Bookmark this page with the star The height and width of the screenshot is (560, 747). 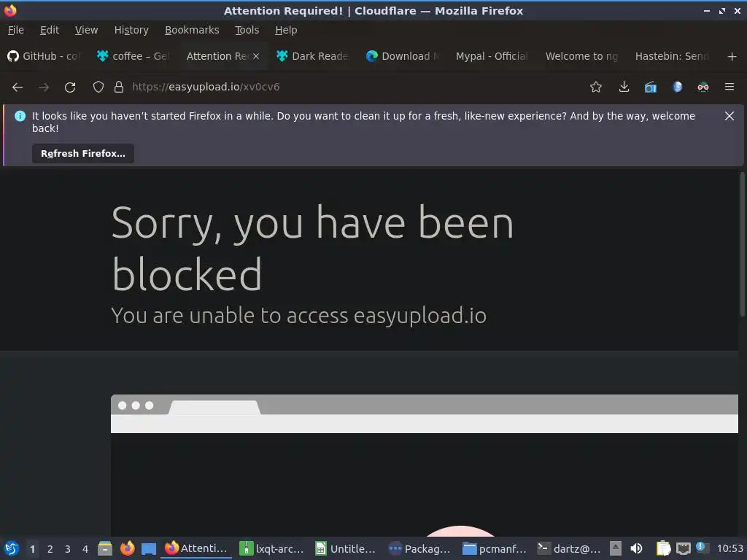(x=595, y=87)
